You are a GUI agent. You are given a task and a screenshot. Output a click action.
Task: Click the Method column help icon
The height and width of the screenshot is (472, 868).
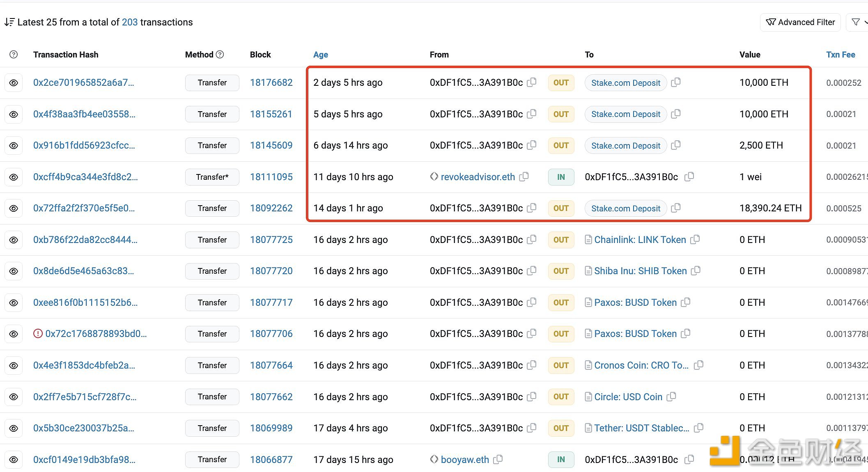[220, 54]
